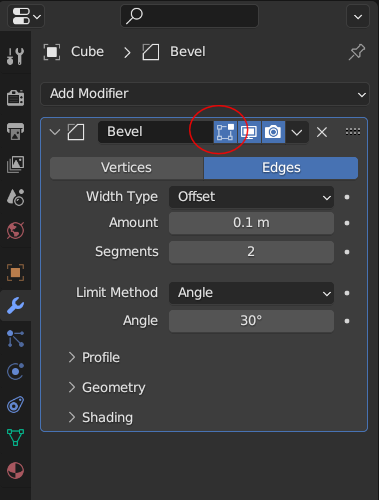Open the editor type dropdown
This screenshot has width=379, height=500.
(26, 16)
